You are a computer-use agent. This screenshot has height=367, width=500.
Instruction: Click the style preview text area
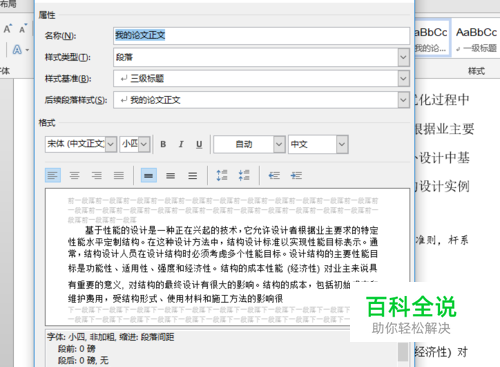[227, 257]
